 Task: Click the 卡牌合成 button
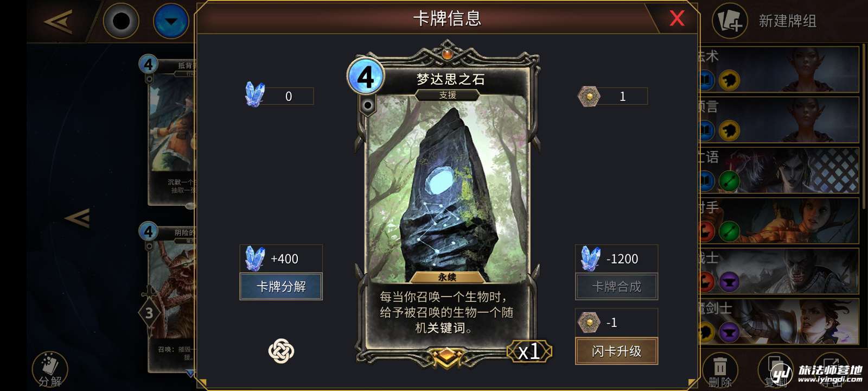[616, 286]
